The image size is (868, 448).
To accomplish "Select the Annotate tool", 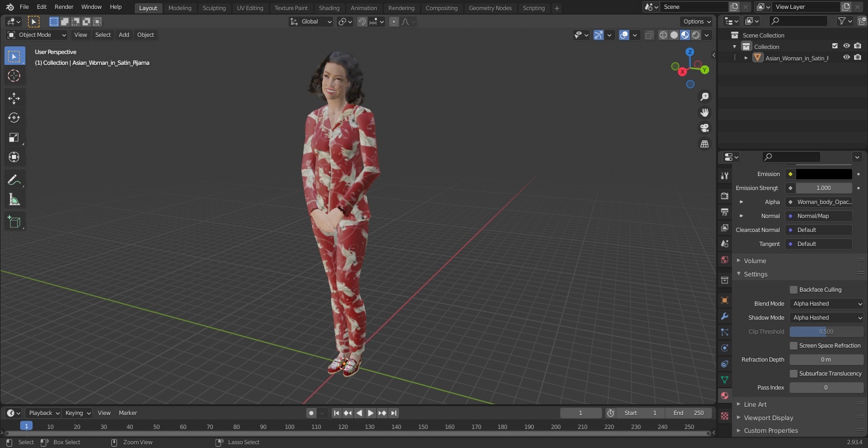I will [x=14, y=180].
